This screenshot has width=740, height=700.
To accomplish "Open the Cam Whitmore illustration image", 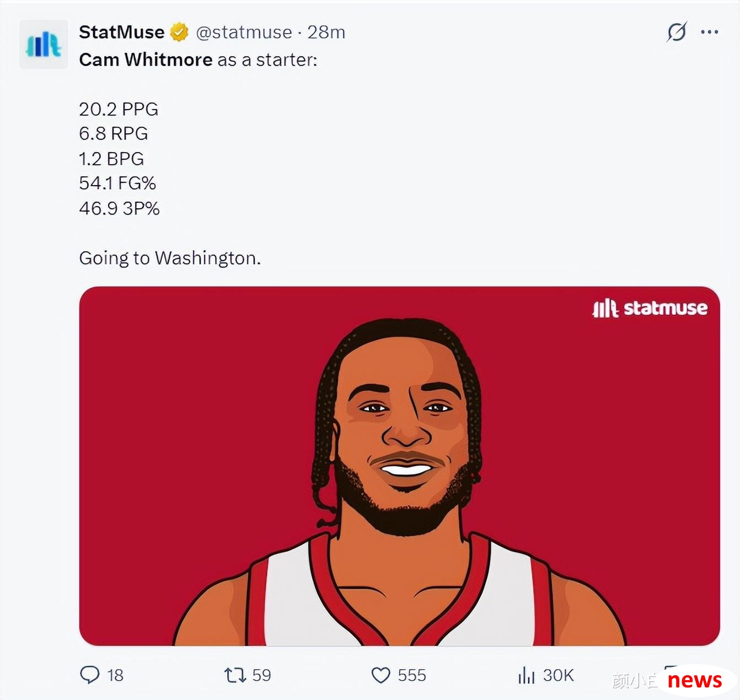I will (400, 466).
